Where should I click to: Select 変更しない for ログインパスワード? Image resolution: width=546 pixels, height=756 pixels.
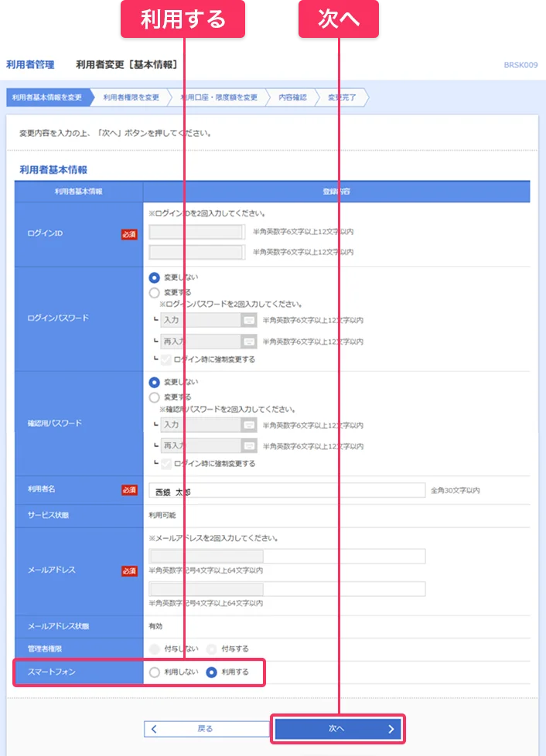click(155, 278)
